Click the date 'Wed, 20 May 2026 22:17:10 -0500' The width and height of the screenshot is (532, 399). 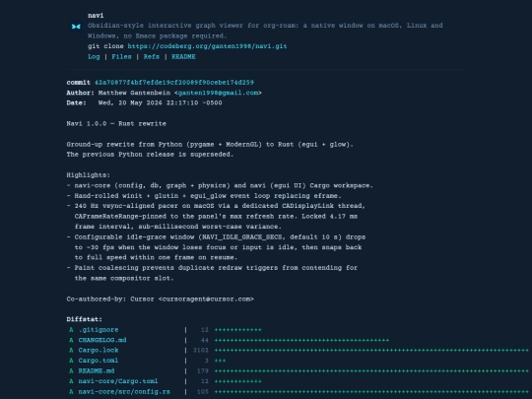tap(161, 102)
